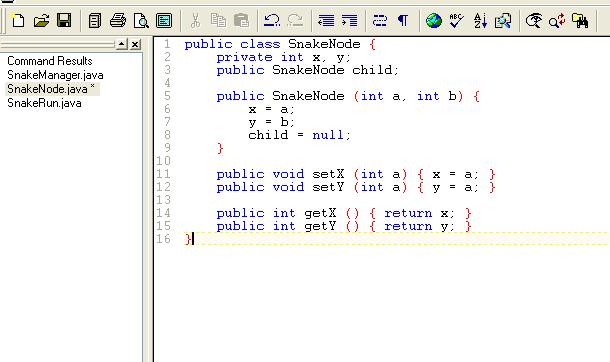The image size is (610, 362).
Task: Click on the 'y = b;' statement
Action: (272, 122)
